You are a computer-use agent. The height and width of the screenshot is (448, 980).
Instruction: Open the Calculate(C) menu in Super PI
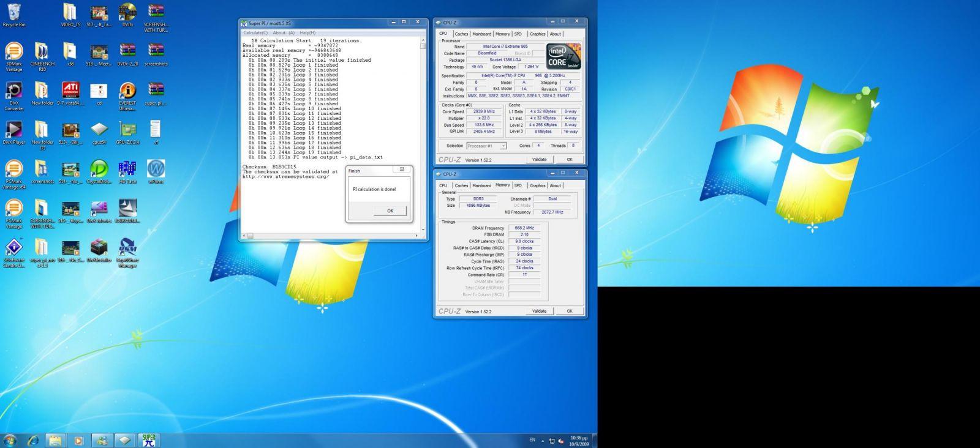(x=255, y=33)
